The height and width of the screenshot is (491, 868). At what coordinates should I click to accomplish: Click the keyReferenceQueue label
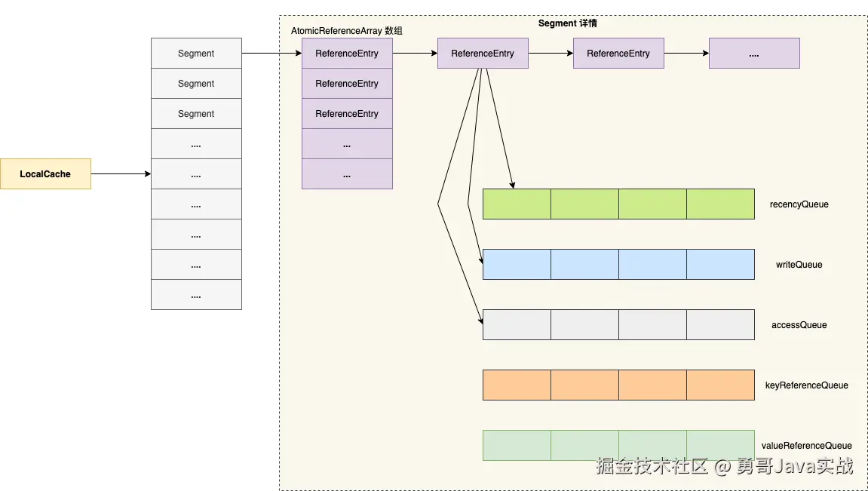tap(807, 385)
